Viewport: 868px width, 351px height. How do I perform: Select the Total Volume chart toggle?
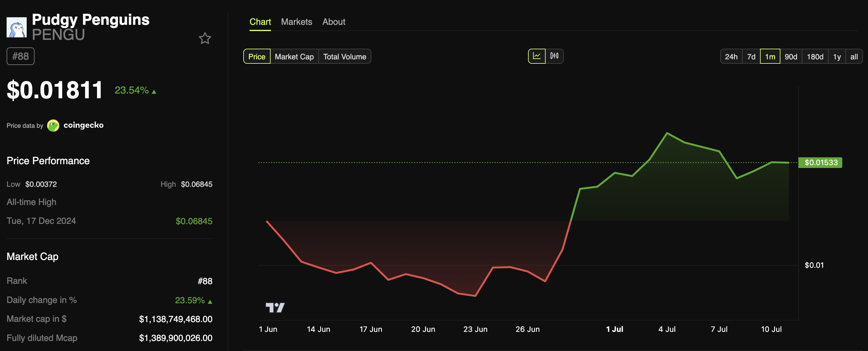coord(344,57)
